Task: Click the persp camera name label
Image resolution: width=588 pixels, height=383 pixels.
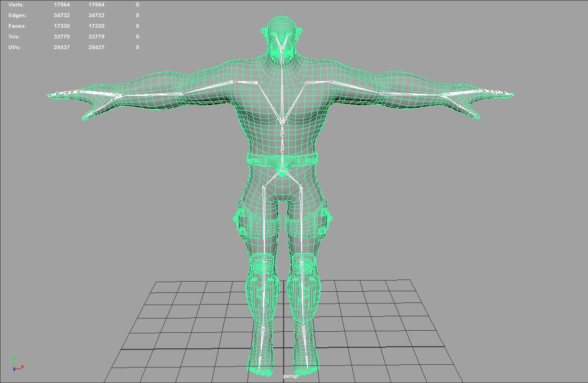Action: tap(290, 376)
